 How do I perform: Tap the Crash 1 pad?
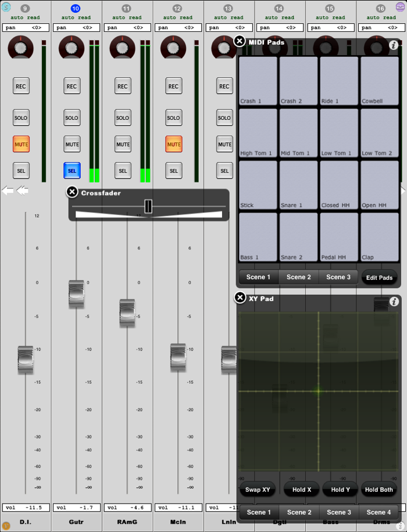258,81
